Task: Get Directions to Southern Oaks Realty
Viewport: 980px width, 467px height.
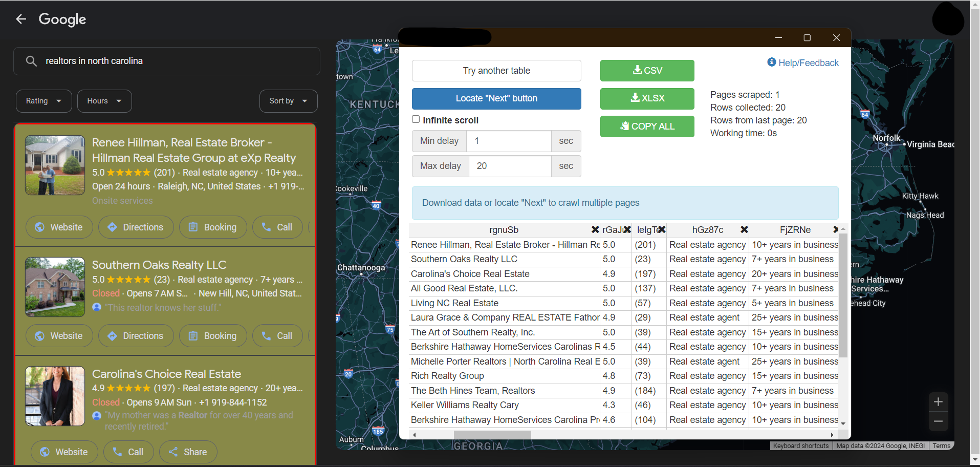Action: (x=136, y=336)
